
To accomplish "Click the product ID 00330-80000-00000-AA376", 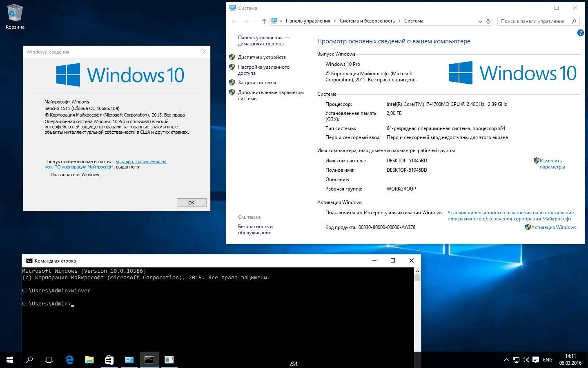I will coord(387,227).
